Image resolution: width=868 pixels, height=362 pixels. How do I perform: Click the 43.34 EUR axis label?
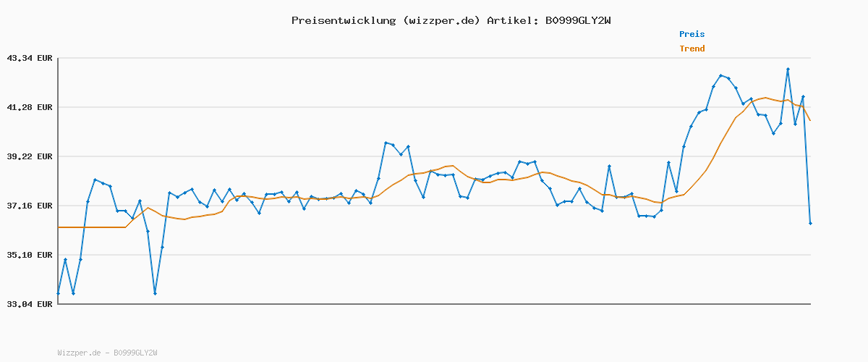pyautogui.click(x=30, y=58)
